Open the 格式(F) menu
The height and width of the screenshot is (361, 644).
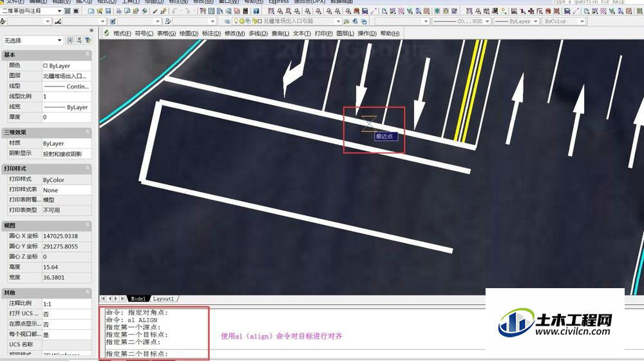coord(122,34)
